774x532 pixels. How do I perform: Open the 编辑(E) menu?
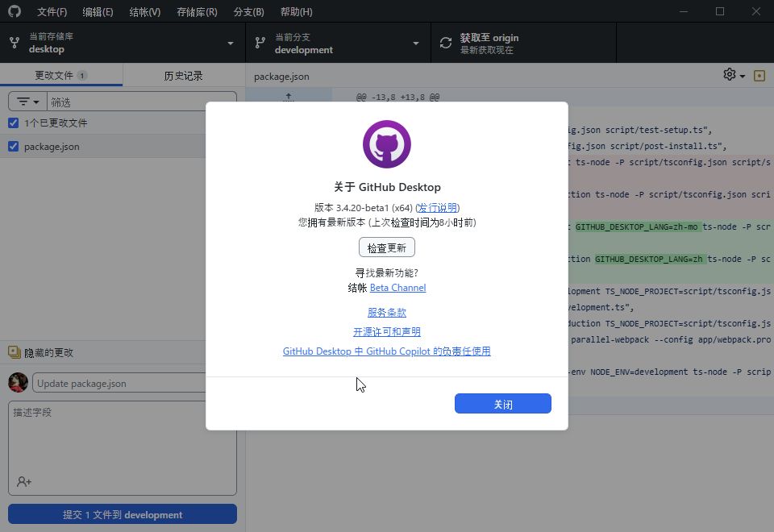pyautogui.click(x=98, y=12)
